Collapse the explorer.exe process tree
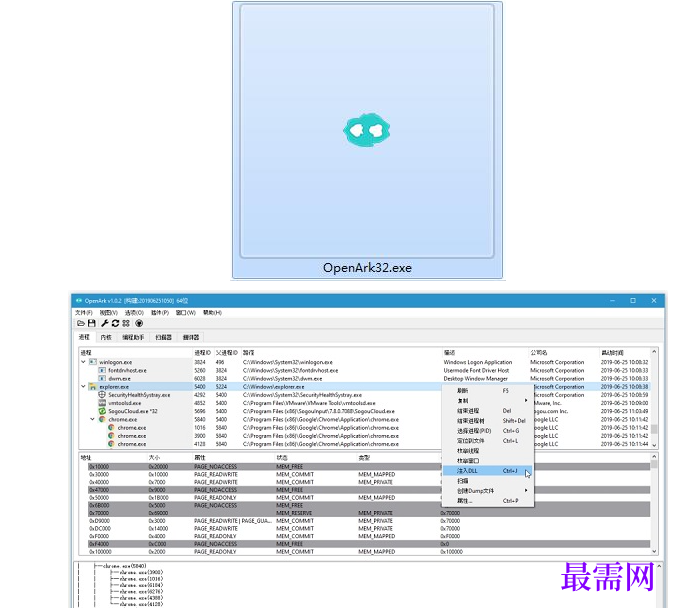This screenshot has height=608, width=673. (83, 387)
